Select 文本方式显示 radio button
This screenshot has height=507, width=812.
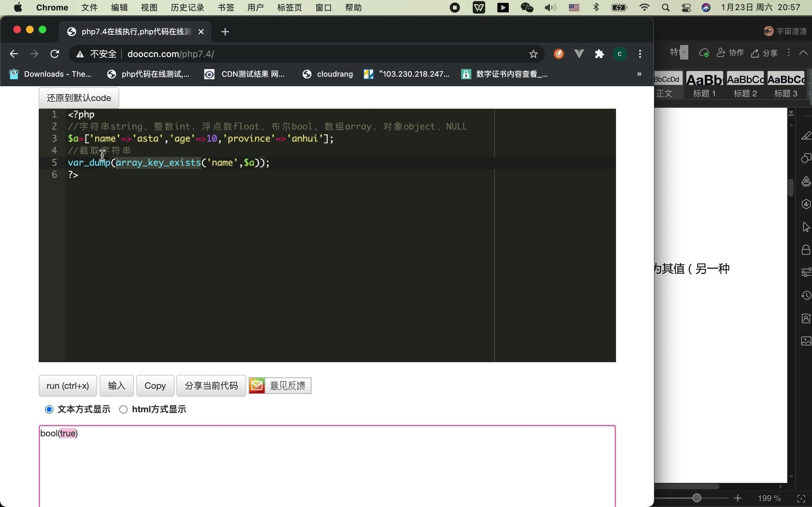(x=50, y=409)
